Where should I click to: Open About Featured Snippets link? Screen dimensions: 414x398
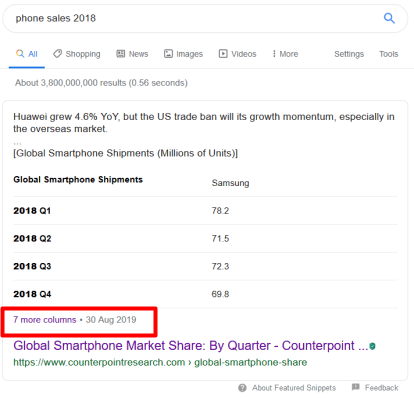coord(294,388)
